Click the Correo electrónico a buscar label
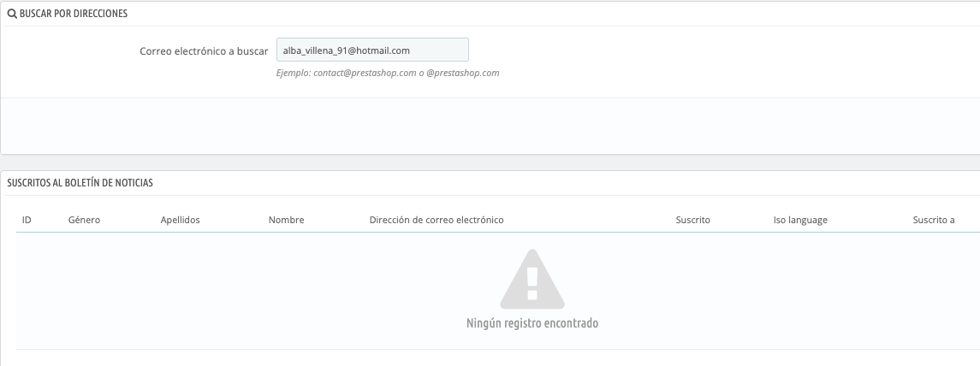 tap(204, 51)
